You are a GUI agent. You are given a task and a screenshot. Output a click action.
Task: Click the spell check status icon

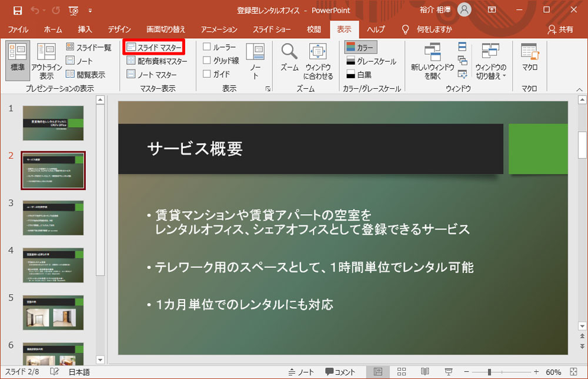(54, 372)
